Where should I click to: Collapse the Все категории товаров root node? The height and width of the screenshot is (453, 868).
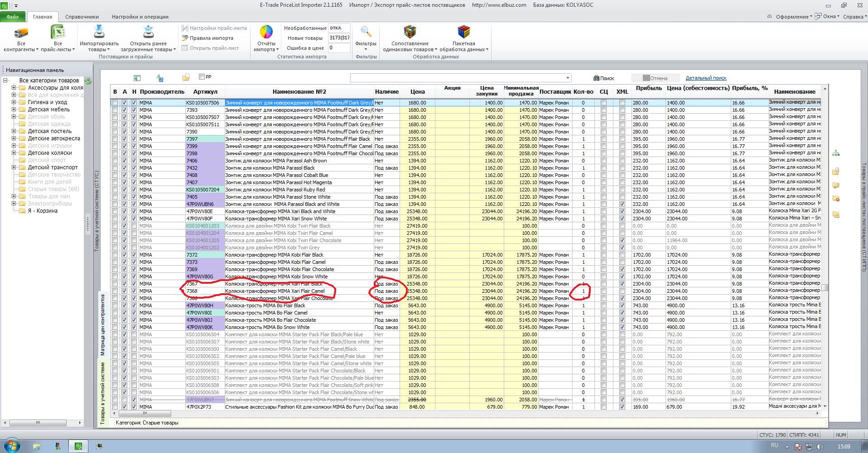pyautogui.click(x=5, y=81)
